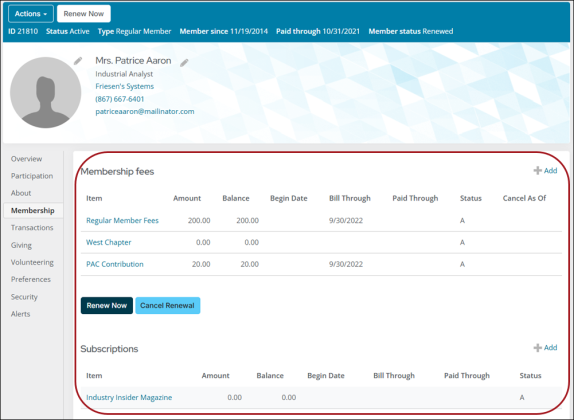Open Friesen's Systems company link
Viewport: 574px width, 420px height.
[x=124, y=86]
